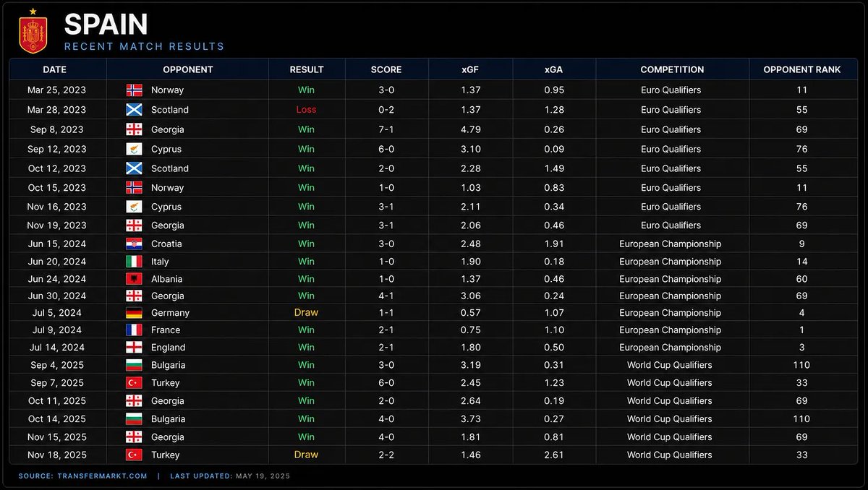Click 'European Championship' in the Italy row
Screen dimensions: 868x490
[x=671, y=262]
